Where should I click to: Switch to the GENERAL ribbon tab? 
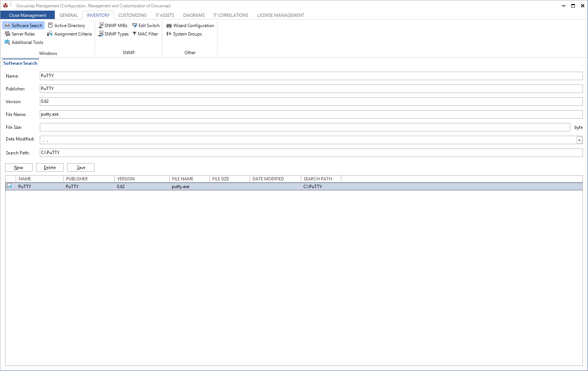click(x=69, y=15)
